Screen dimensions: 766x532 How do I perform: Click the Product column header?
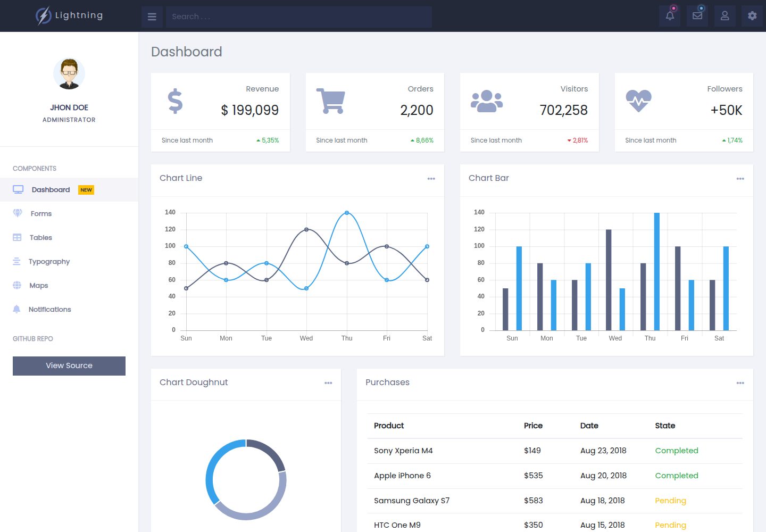click(389, 426)
